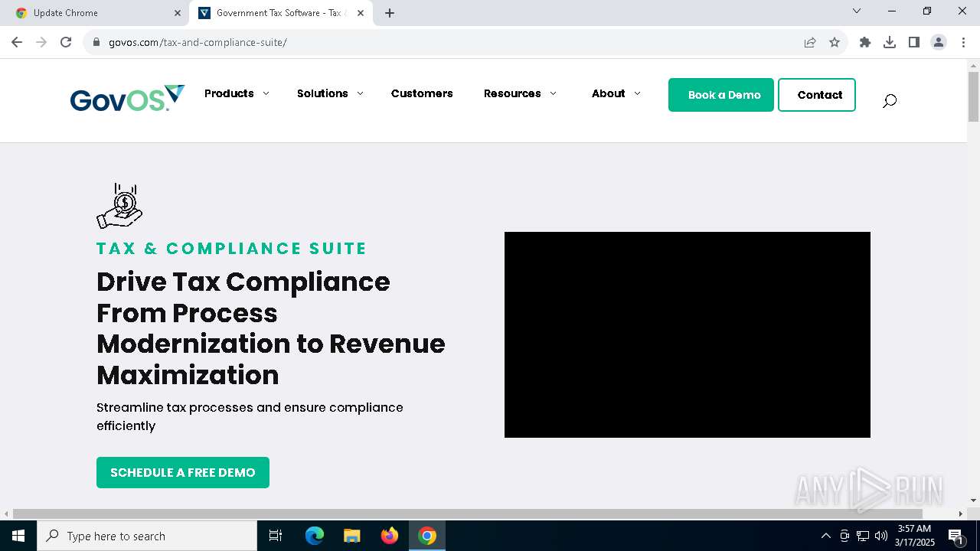This screenshot has width=980, height=551.
Task: Open Chrome downloads icon
Action: (890, 42)
